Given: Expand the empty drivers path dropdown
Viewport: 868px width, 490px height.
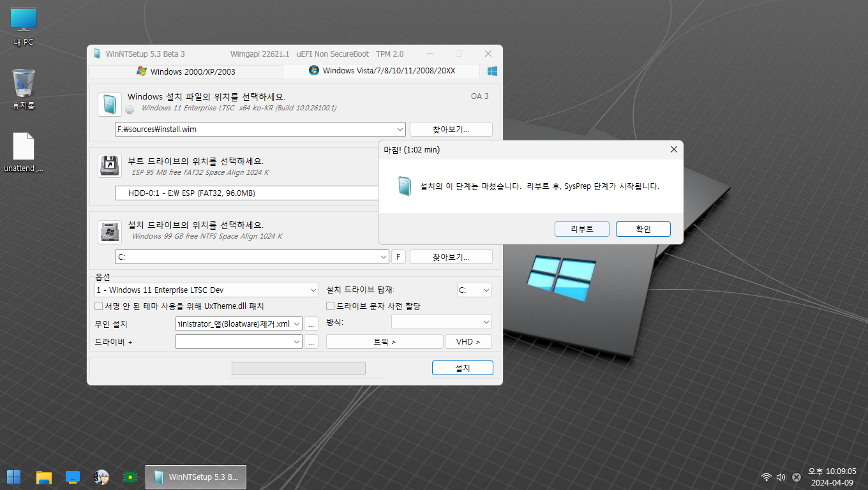Looking at the screenshot, I should (297, 342).
